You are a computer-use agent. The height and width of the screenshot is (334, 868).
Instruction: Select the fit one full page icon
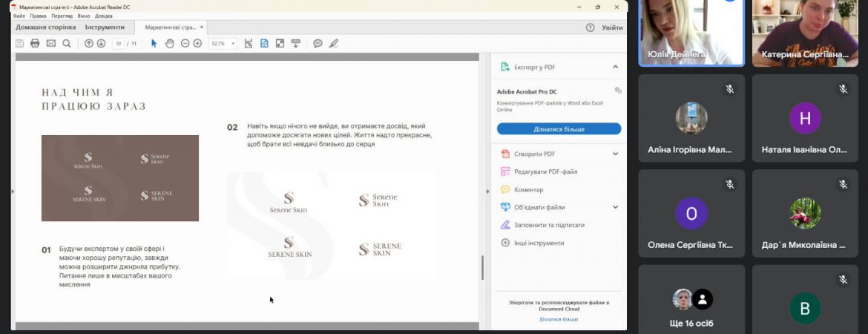[264, 43]
